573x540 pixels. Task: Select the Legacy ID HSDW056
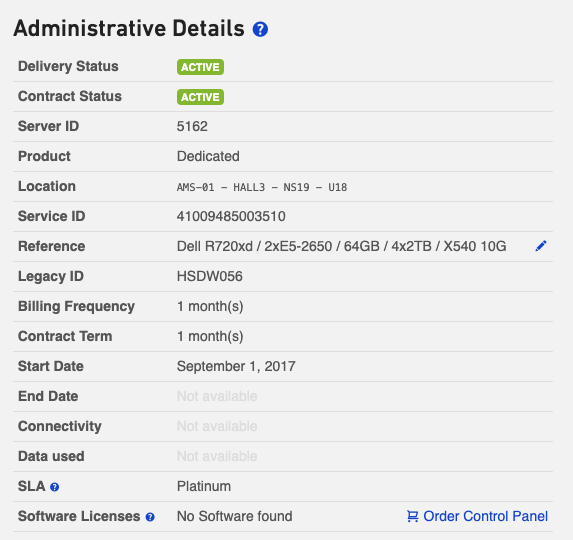coord(209,276)
